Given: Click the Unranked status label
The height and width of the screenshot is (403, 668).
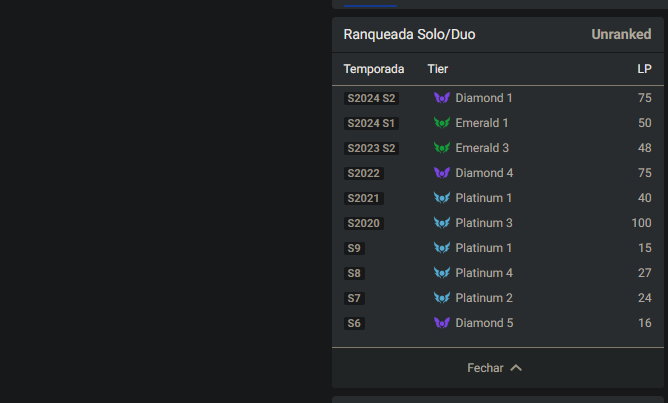Looking at the screenshot, I should pyautogui.click(x=621, y=34).
